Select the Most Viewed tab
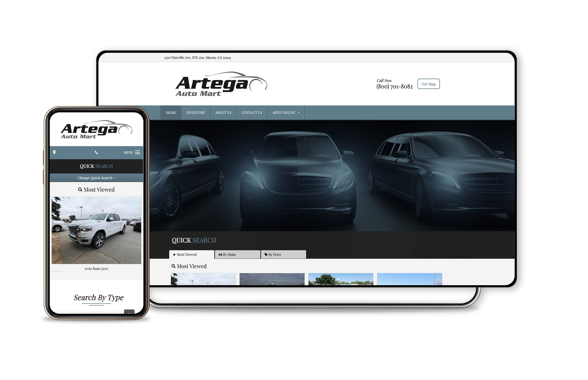Screen dimensions: 588x380 192,255
